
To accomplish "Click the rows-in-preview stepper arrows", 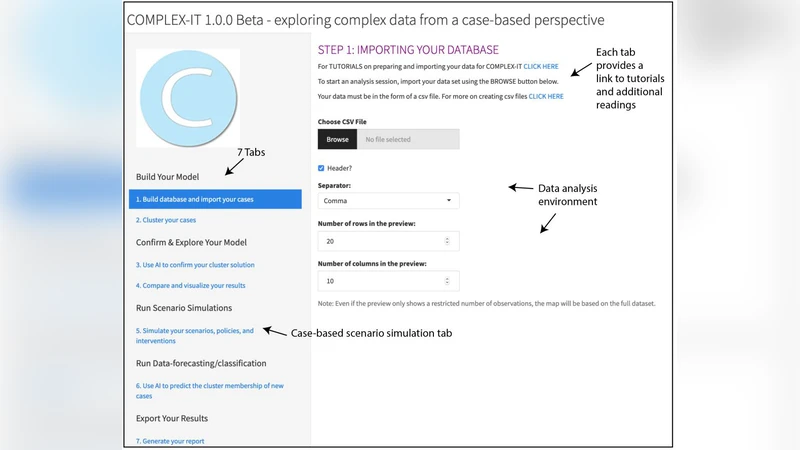I will (447, 241).
